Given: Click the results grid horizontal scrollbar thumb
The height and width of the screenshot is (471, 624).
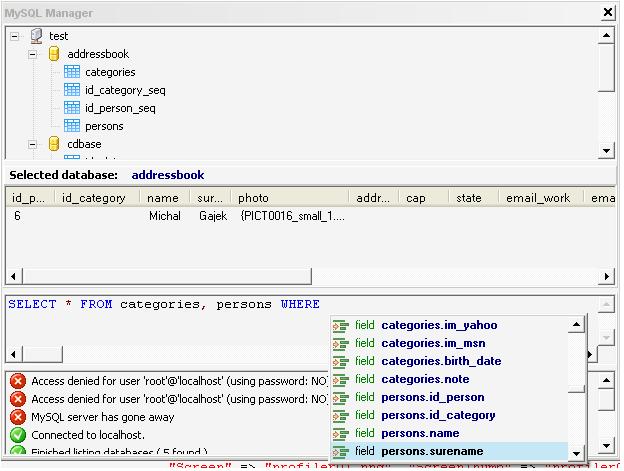Looking at the screenshot, I should pyautogui.click(x=167, y=276).
